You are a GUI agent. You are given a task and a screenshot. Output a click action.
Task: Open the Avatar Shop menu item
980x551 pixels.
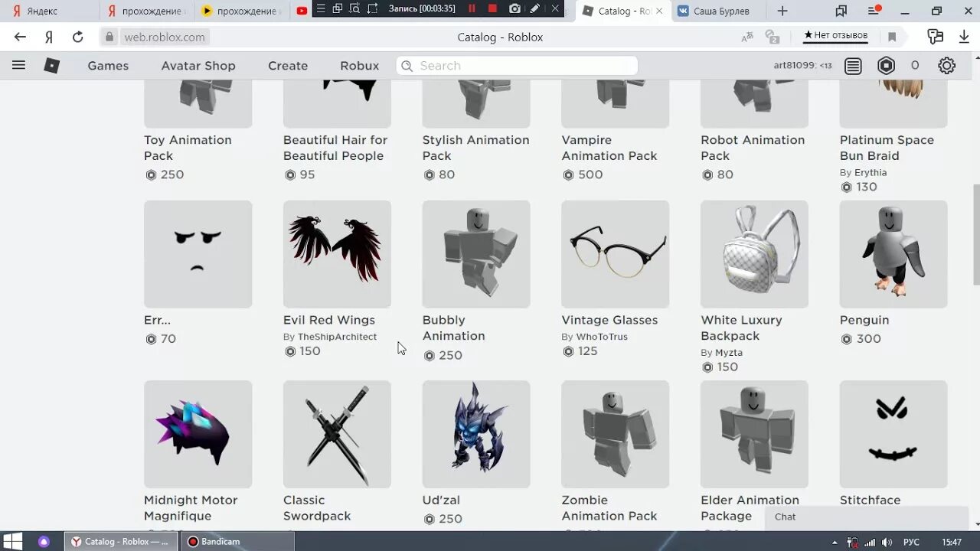coord(198,66)
